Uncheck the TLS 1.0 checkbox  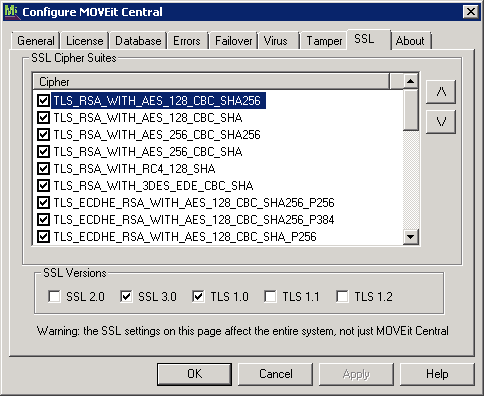pyautogui.click(x=198, y=296)
